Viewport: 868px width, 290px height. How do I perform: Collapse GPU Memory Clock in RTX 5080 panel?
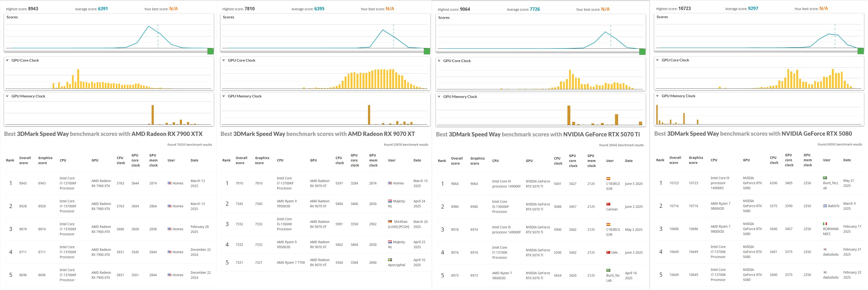(657, 96)
